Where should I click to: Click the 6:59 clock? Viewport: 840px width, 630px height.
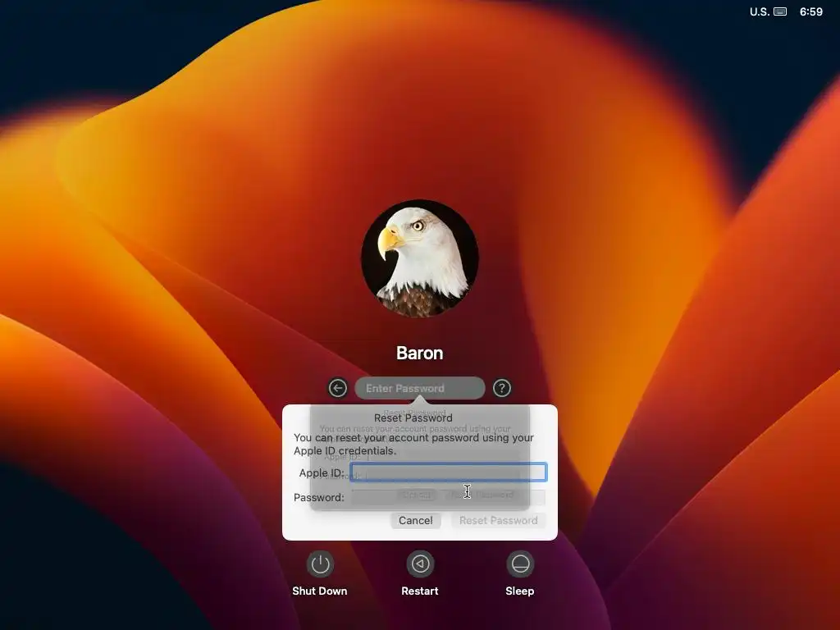pyautogui.click(x=811, y=11)
